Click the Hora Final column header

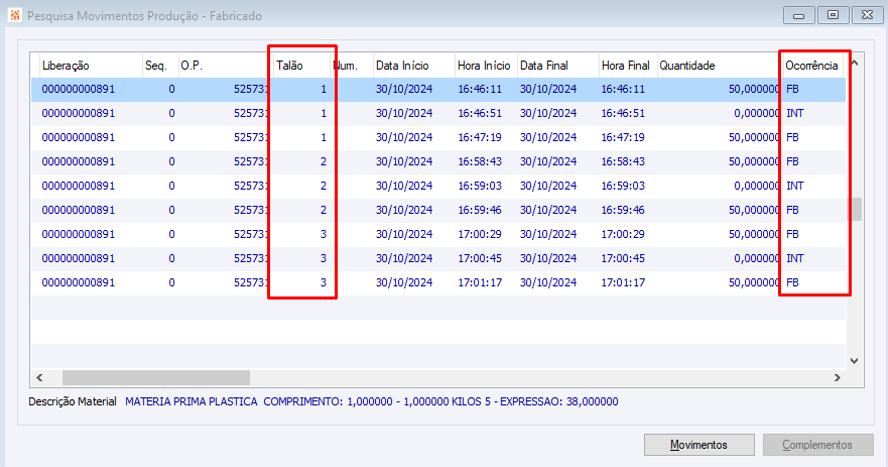coord(628,66)
